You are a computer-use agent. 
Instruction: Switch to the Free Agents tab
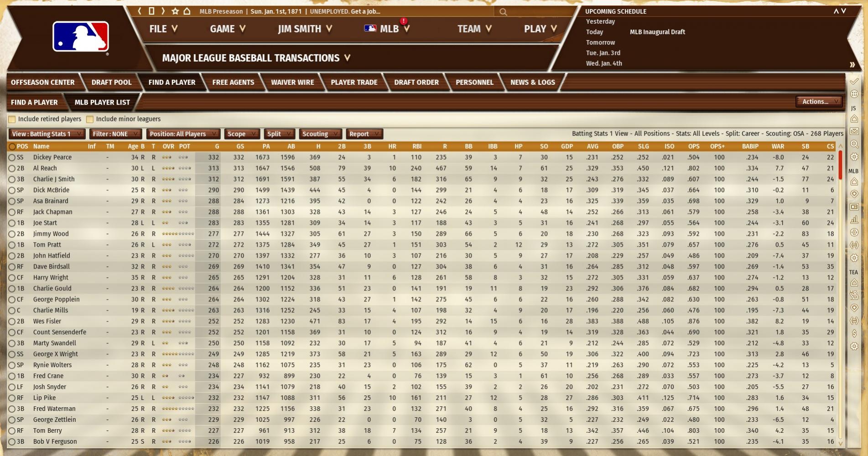point(233,83)
